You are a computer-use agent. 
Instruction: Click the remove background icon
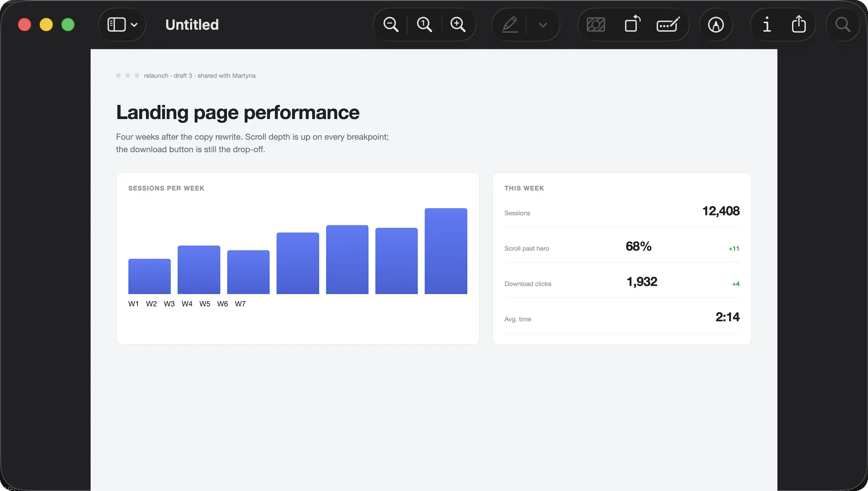[x=596, y=25]
